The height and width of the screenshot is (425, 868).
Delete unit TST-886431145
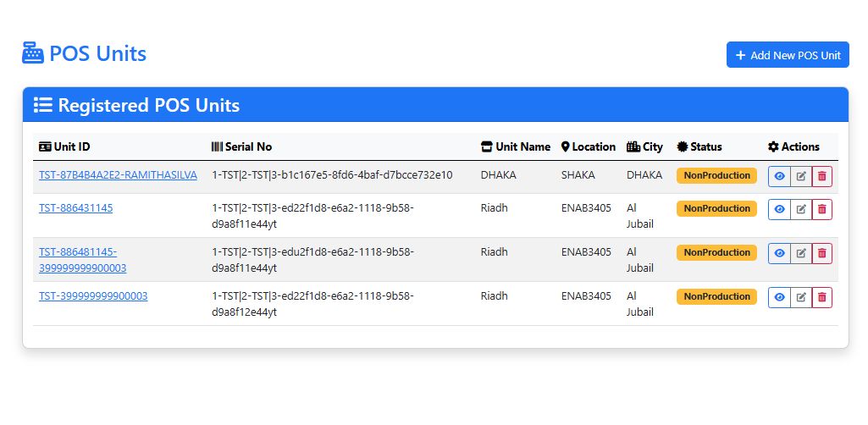coord(822,209)
